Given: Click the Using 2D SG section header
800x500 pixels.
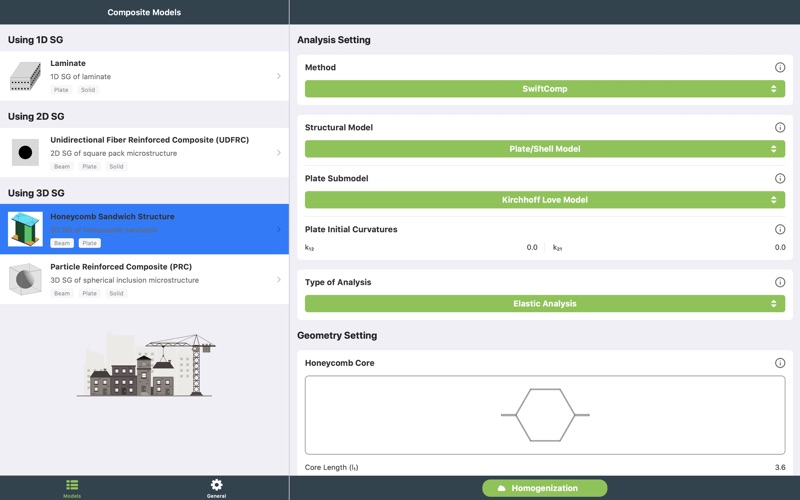Looking at the screenshot, I should (36, 116).
